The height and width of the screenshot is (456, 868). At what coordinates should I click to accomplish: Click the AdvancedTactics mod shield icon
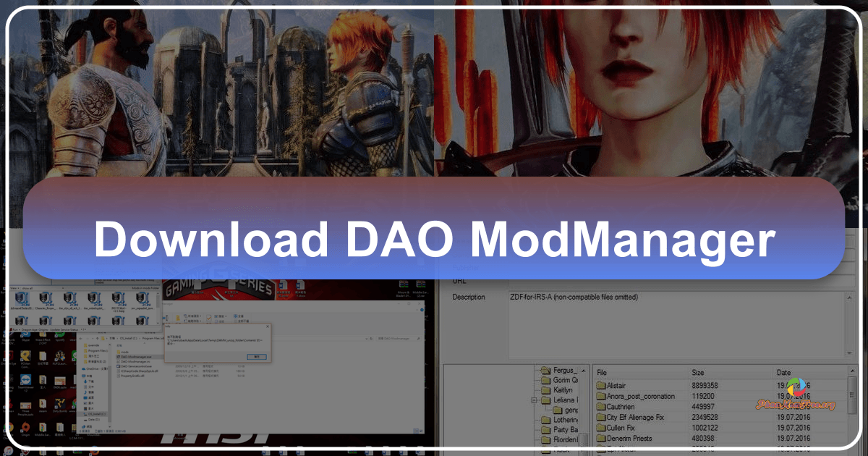(21, 297)
